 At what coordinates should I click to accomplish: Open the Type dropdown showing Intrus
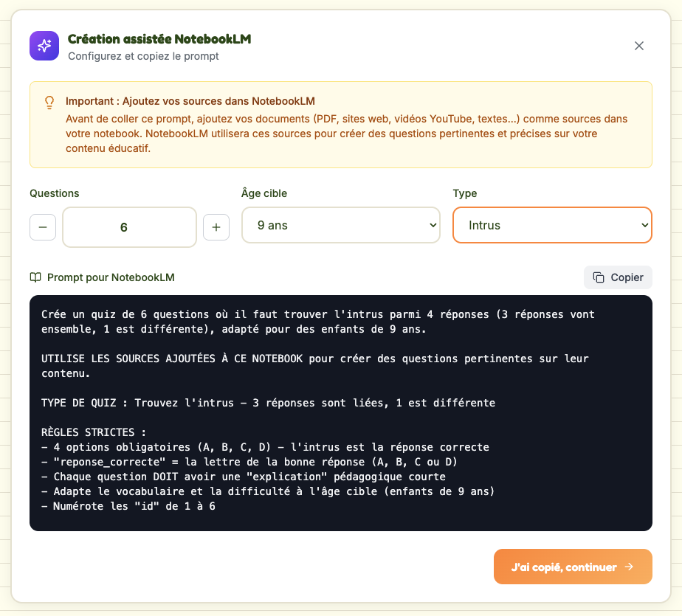pyautogui.click(x=552, y=225)
